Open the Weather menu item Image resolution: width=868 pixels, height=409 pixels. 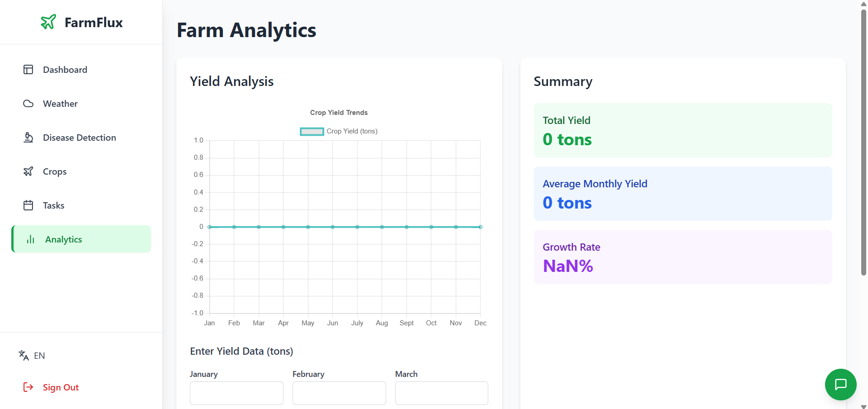pyautogui.click(x=60, y=104)
